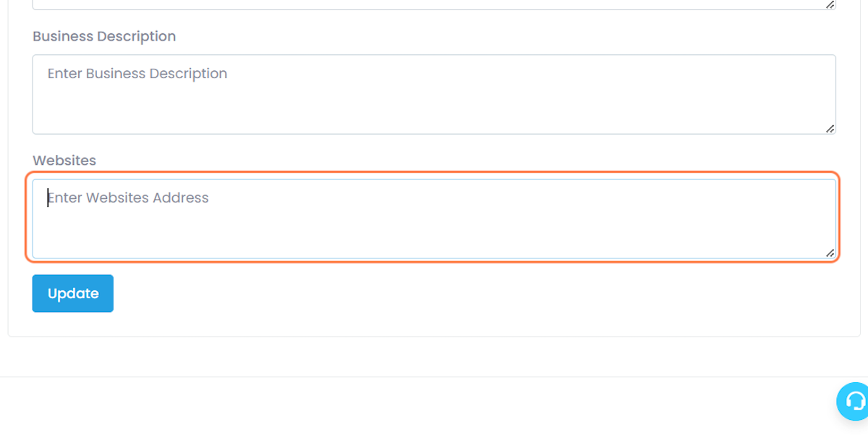Click the topmost text area's resize handle
The height and width of the screenshot is (438, 868).
coord(830,4)
